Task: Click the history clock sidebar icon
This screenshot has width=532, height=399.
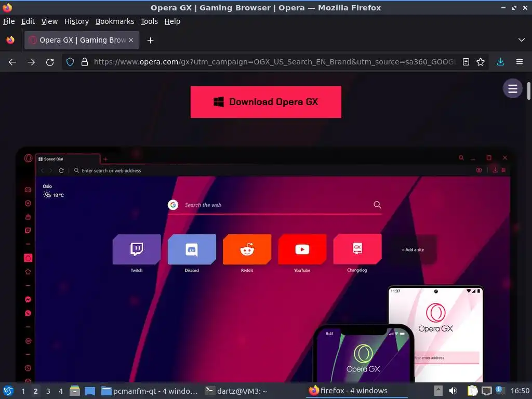Action: pyautogui.click(x=28, y=368)
